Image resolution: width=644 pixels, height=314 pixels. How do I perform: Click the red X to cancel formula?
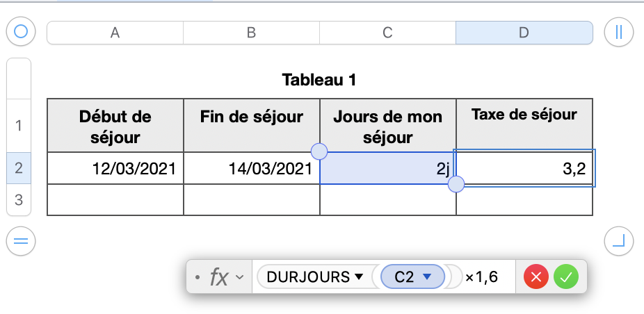pyautogui.click(x=536, y=278)
